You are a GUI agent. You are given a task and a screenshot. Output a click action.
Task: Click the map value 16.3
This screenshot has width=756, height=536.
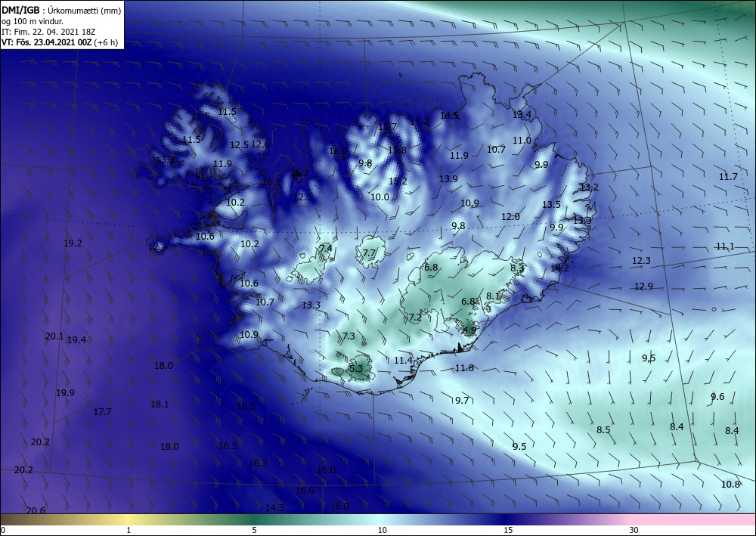258,463
